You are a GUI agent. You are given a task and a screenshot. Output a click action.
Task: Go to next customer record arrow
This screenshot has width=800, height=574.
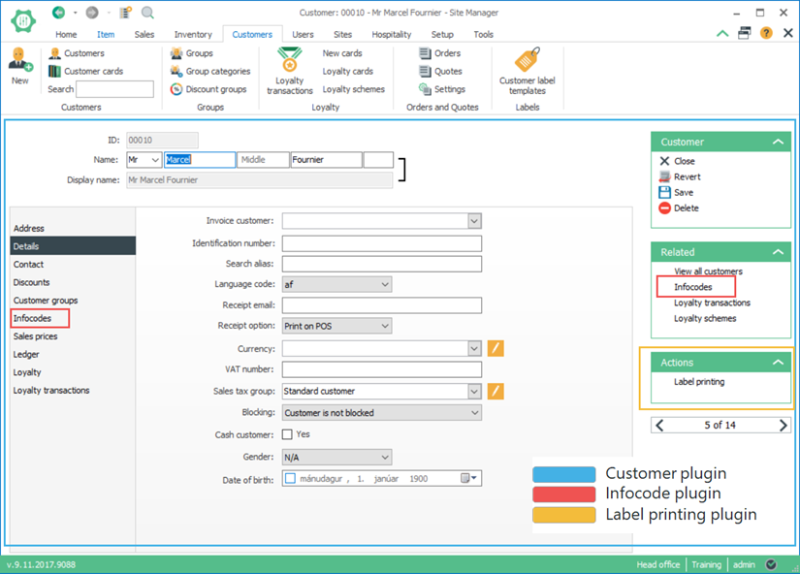tap(782, 425)
